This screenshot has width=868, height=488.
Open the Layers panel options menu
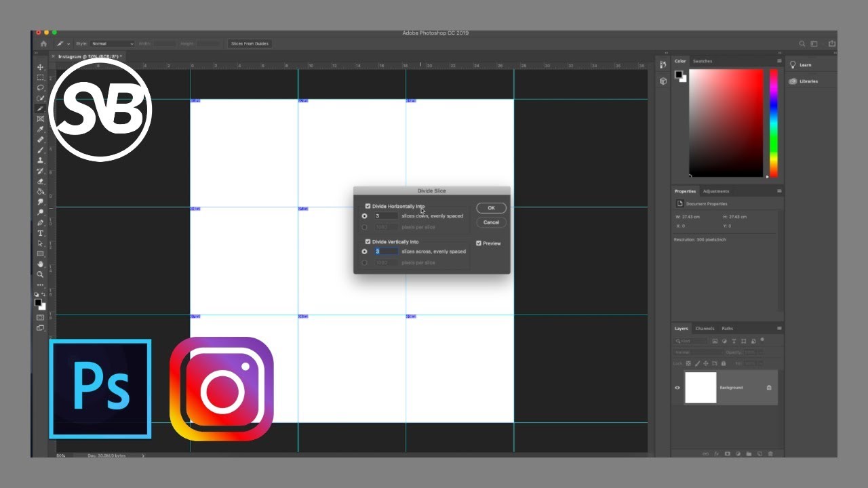tap(779, 328)
